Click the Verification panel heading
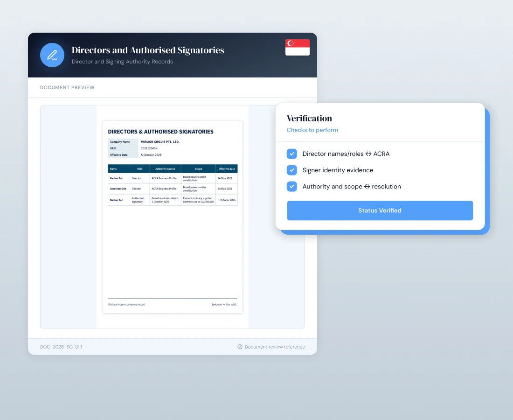The height and width of the screenshot is (420, 513). point(309,118)
